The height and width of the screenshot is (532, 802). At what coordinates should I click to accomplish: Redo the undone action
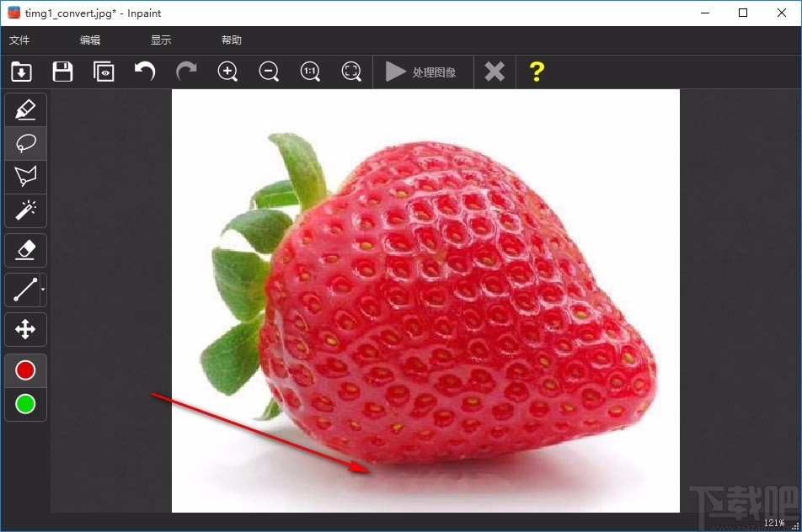186,72
